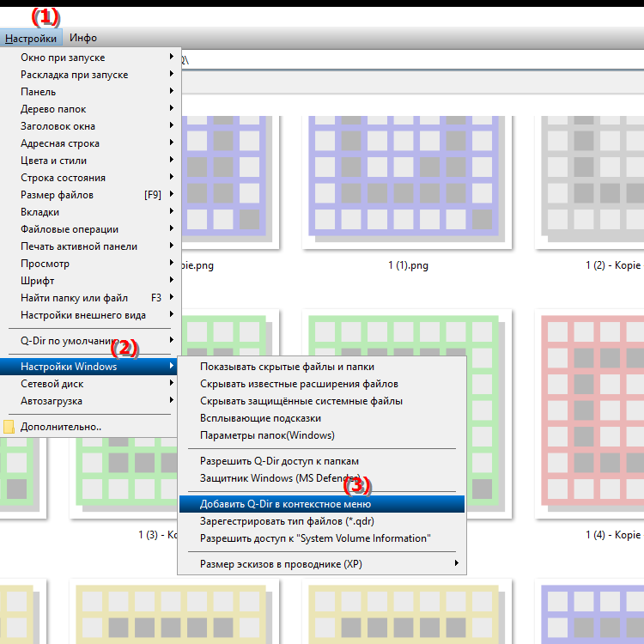This screenshot has height=644, width=644.
Task: Select Настройки Windows menu item
Action: point(88,367)
